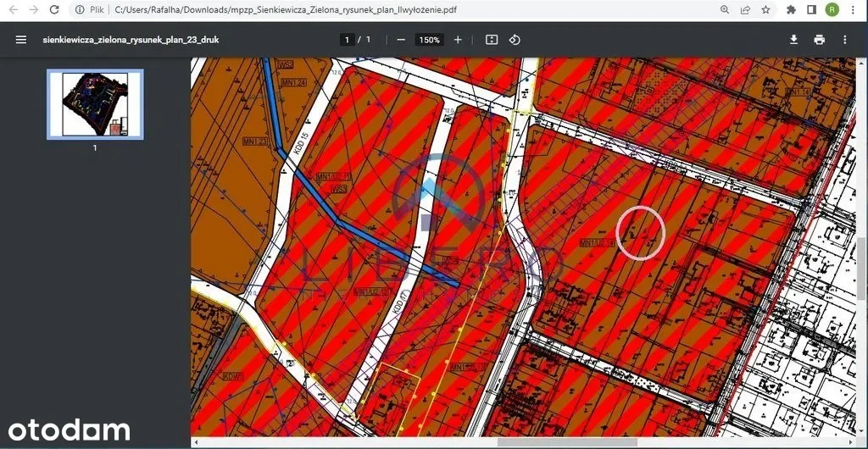The image size is (868, 449).
Task: Click the zoom out minus button
Action: (x=401, y=40)
